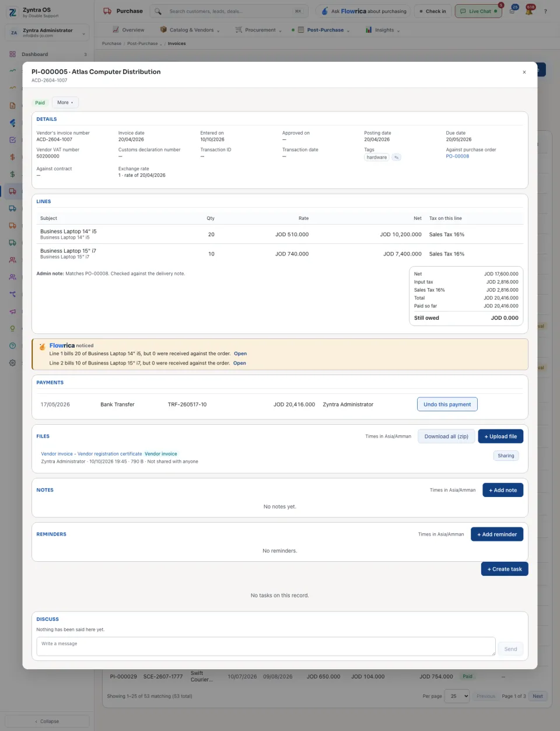Open the purple people sidebar icon
560x731 pixels.
pos(12,277)
